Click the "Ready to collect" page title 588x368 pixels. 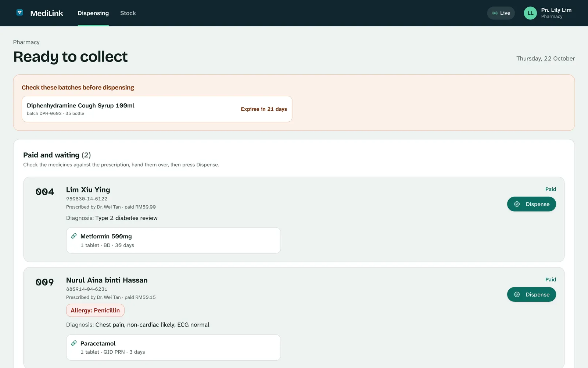[71, 57]
